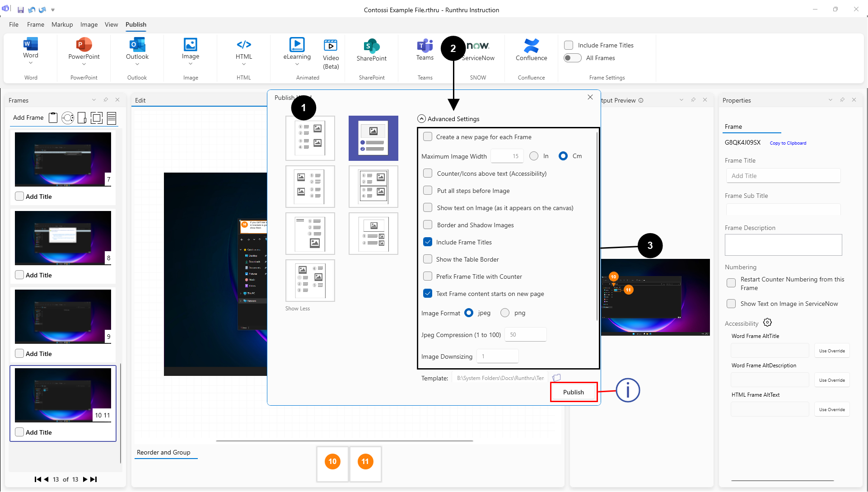The image size is (868, 492).
Task: Open SharePoint publish option
Action: point(371,46)
